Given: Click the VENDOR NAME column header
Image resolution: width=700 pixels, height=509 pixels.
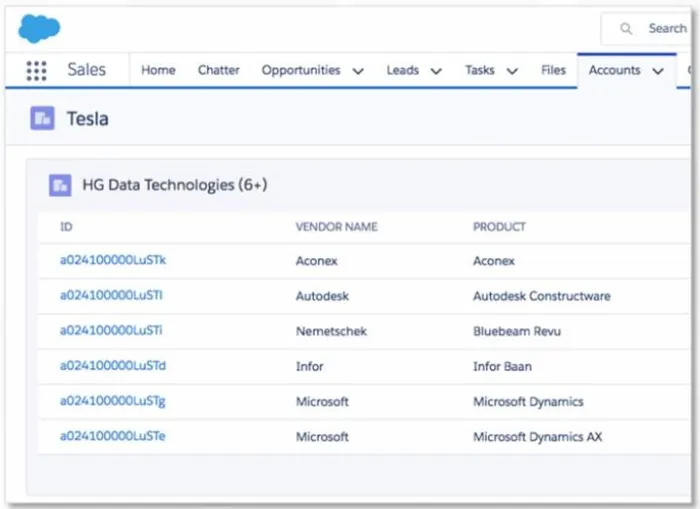Looking at the screenshot, I should (337, 227).
